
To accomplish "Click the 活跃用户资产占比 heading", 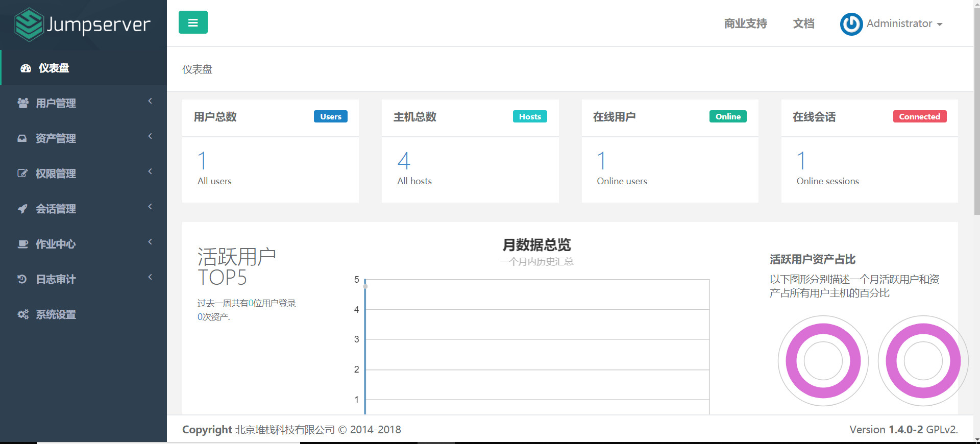I will coord(813,259).
